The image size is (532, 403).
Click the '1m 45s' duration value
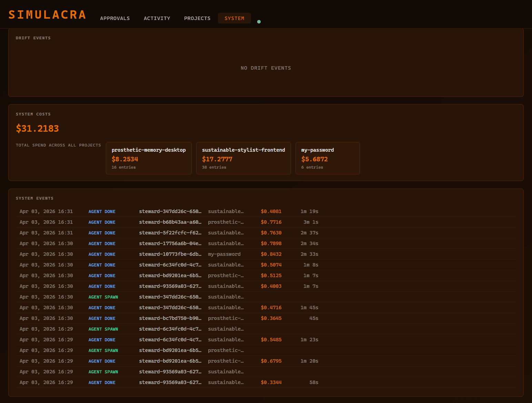click(309, 308)
